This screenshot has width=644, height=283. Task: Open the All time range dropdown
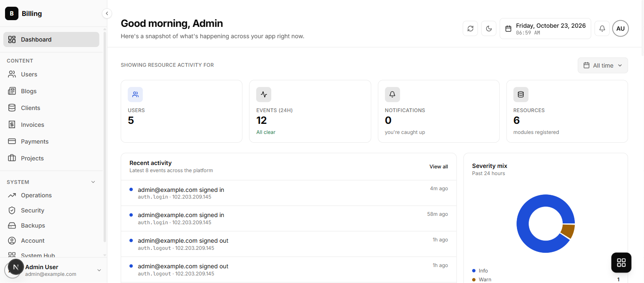pyautogui.click(x=603, y=66)
